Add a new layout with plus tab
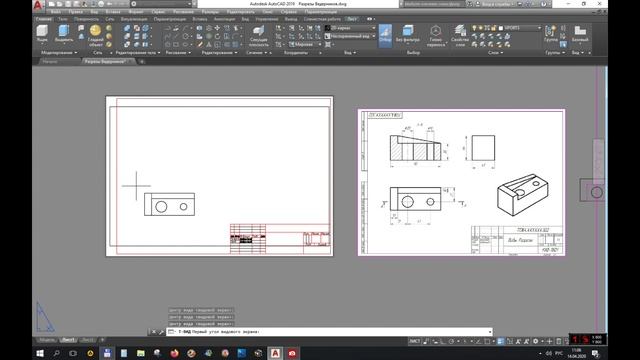 tap(102, 340)
